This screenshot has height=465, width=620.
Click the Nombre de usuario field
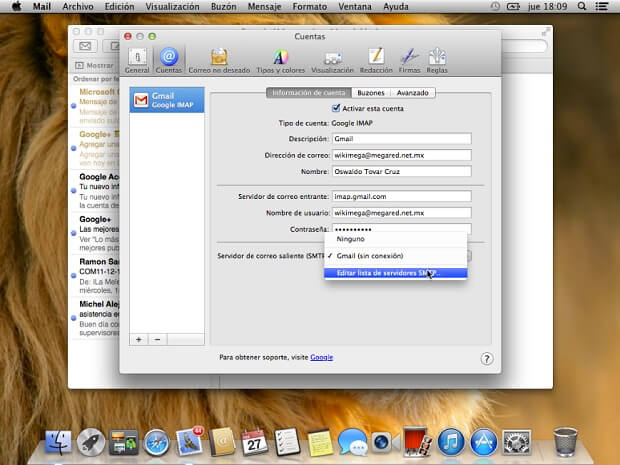(402, 213)
